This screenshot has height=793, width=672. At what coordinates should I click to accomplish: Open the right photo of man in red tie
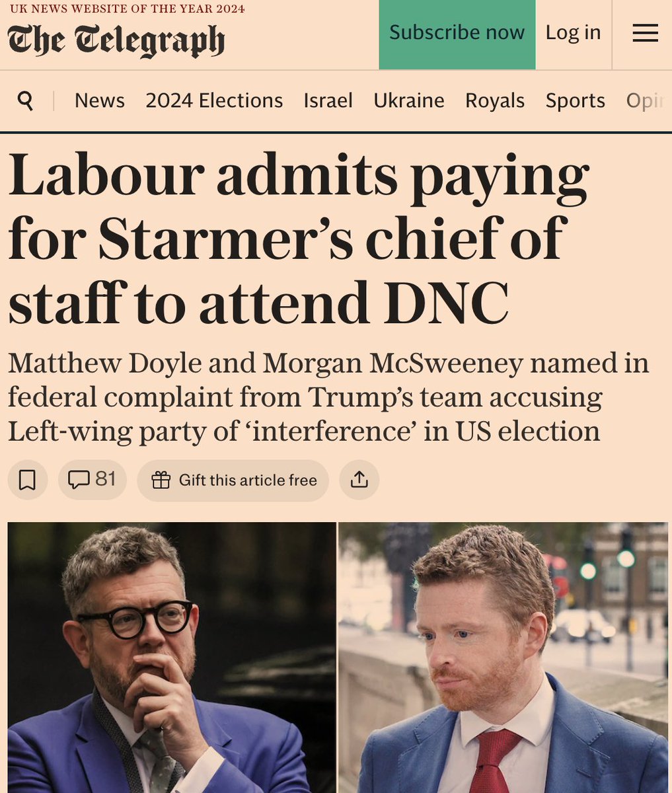coord(504,658)
